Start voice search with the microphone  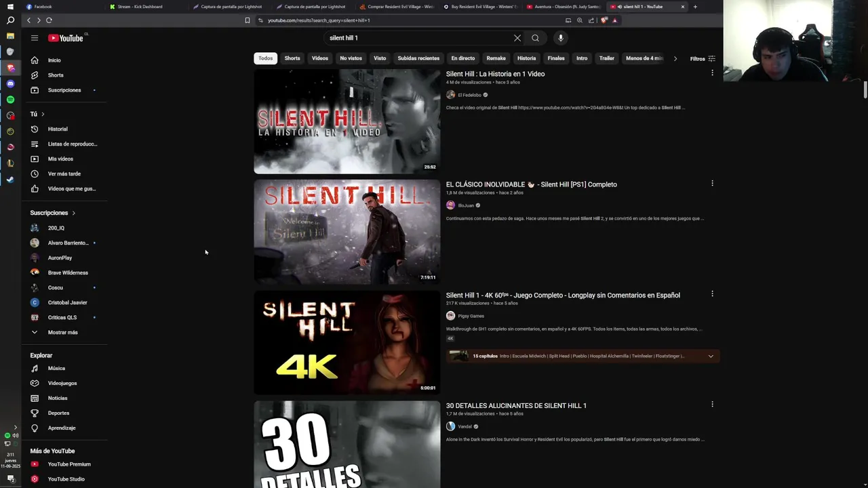[560, 38]
